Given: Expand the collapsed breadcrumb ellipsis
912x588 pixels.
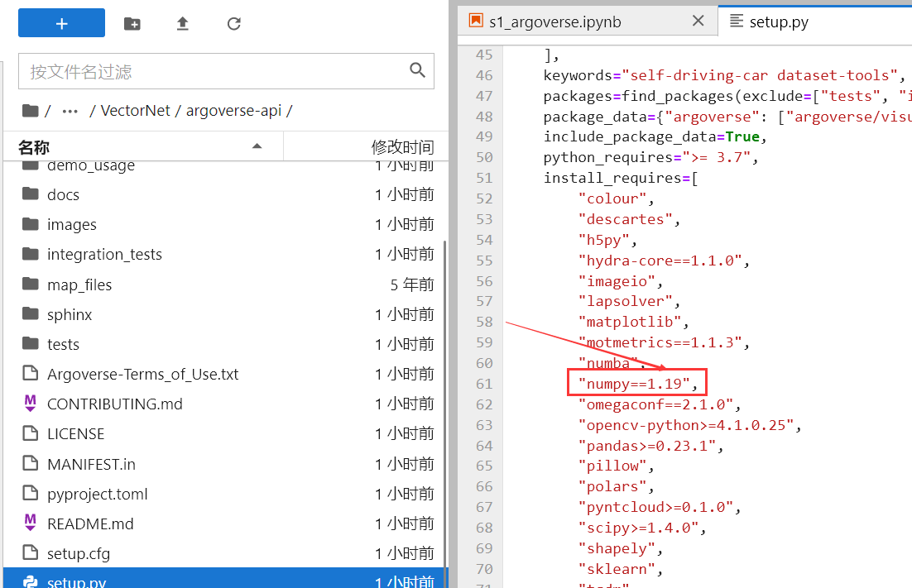Looking at the screenshot, I should (x=70, y=111).
